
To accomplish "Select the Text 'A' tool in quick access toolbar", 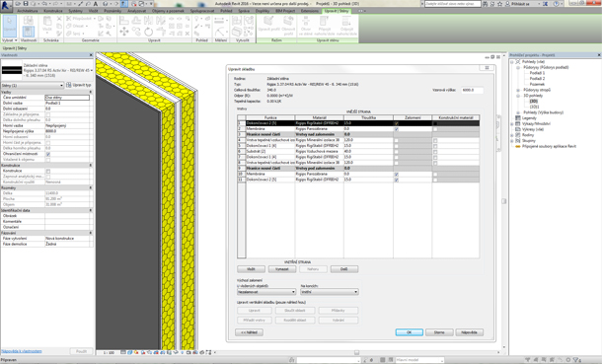I will (x=96, y=3).
